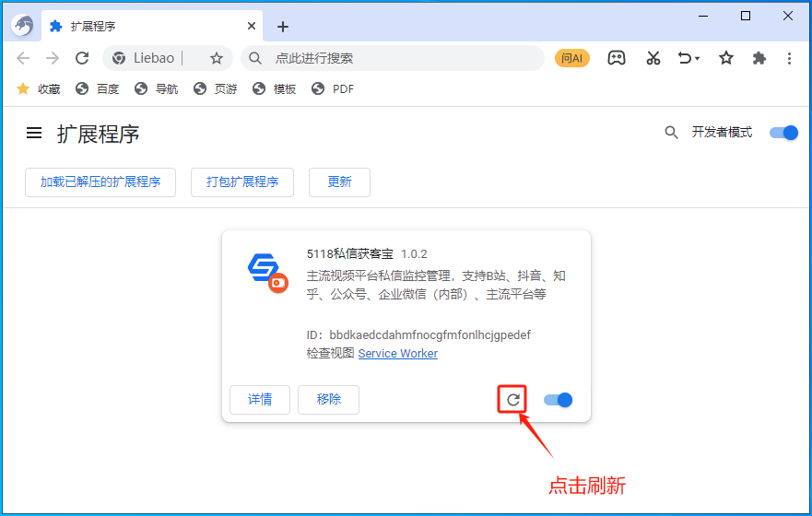Select the scissors screenshot tool icon
Image resolution: width=812 pixels, height=516 pixels.
653,58
